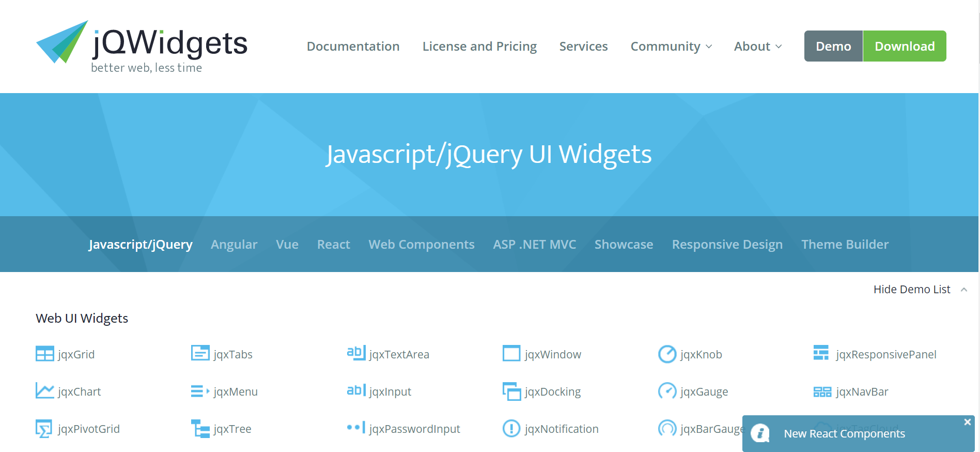Open the Theme Builder tab

point(845,244)
